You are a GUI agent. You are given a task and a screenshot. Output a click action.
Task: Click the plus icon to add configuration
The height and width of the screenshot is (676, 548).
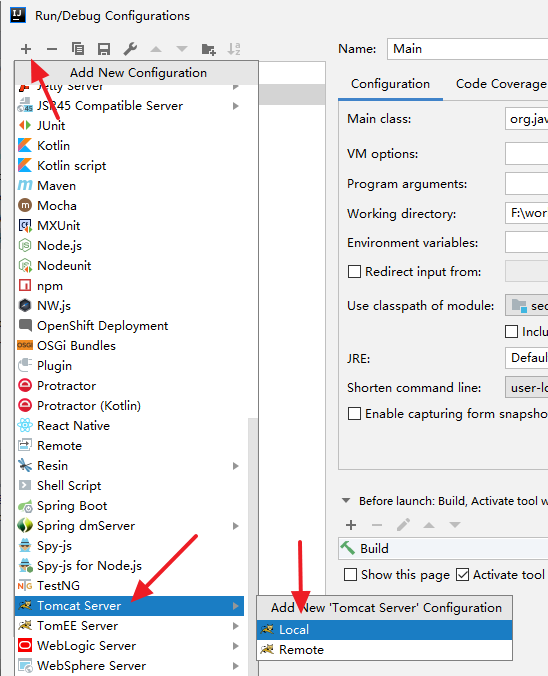pos(26,49)
